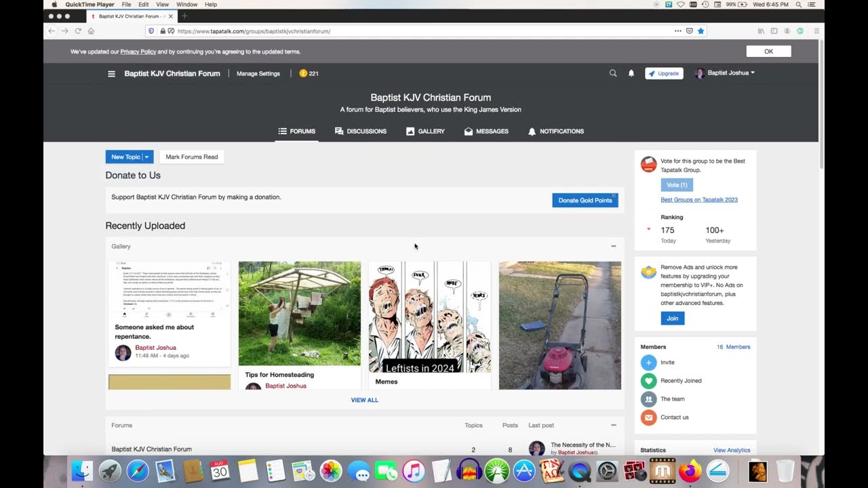
Task: Open the 16 Members link
Action: (734, 347)
